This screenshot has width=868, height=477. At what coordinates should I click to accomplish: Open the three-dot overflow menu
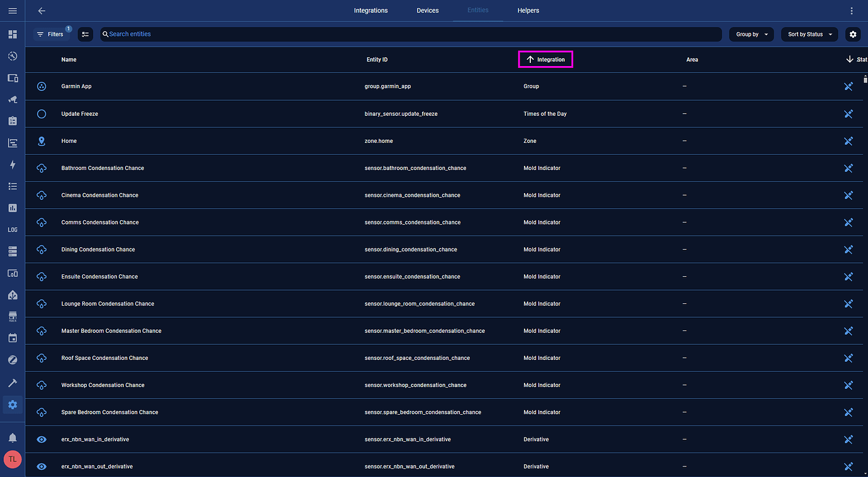(852, 11)
